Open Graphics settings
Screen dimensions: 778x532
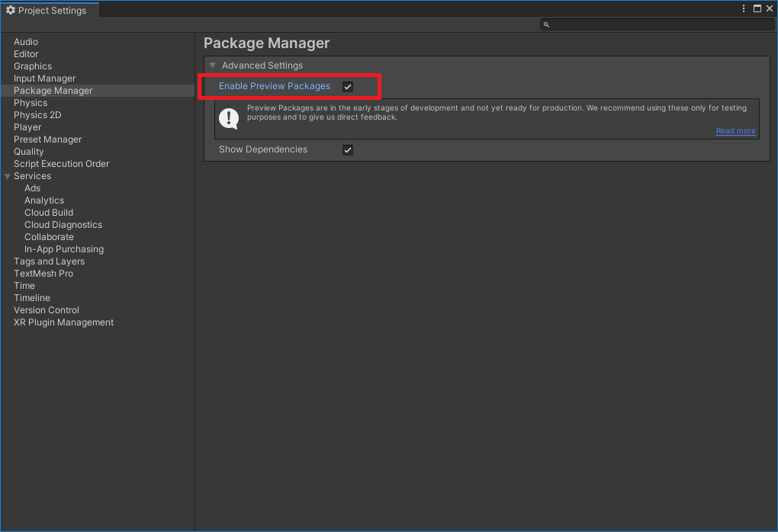point(33,66)
